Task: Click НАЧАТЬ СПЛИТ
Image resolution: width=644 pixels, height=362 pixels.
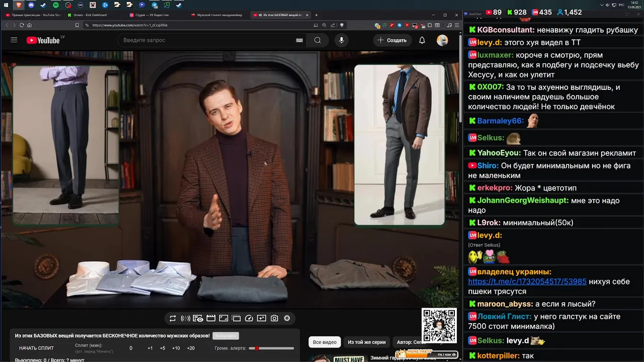Action: (x=36, y=348)
